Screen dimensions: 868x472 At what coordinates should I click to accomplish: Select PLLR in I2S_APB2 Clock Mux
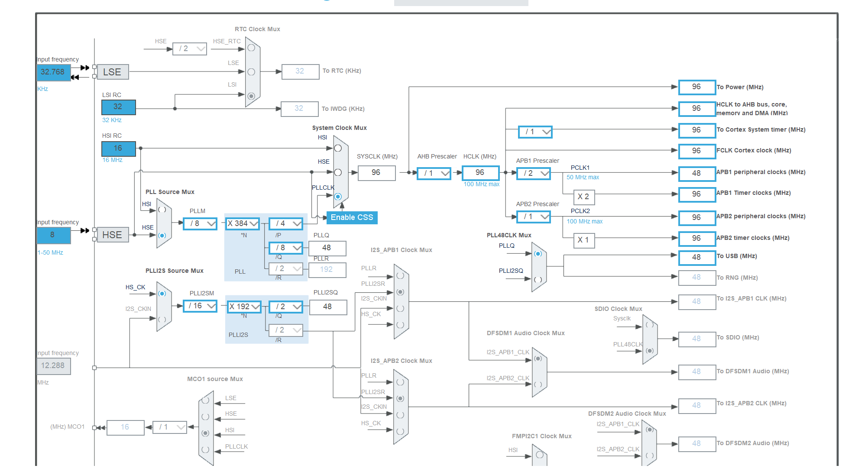coord(400,382)
